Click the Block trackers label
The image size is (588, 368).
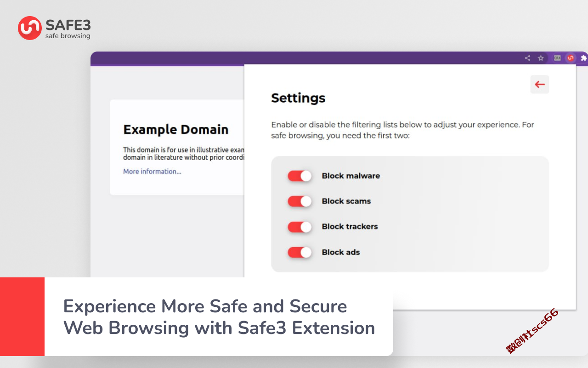350,226
